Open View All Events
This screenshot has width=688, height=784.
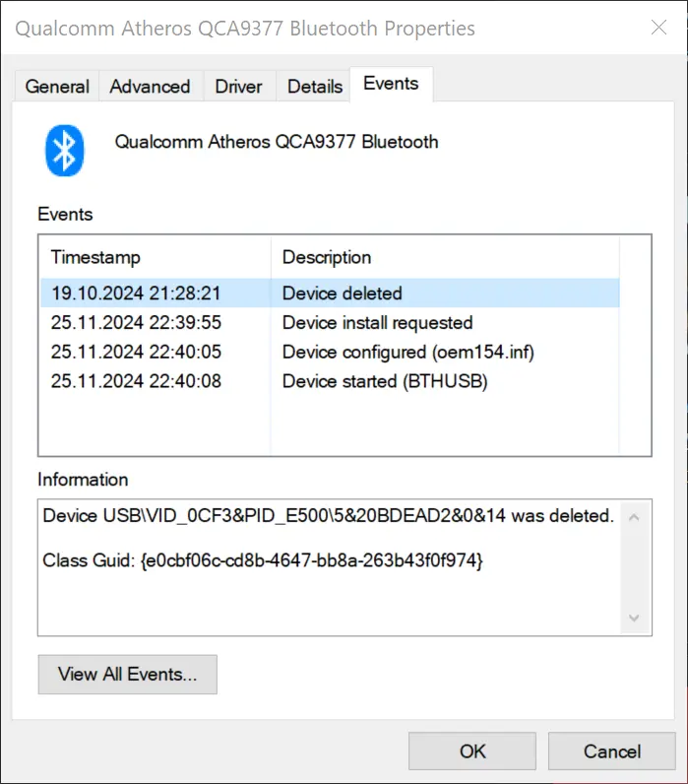pyautogui.click(x=127, y=675)
